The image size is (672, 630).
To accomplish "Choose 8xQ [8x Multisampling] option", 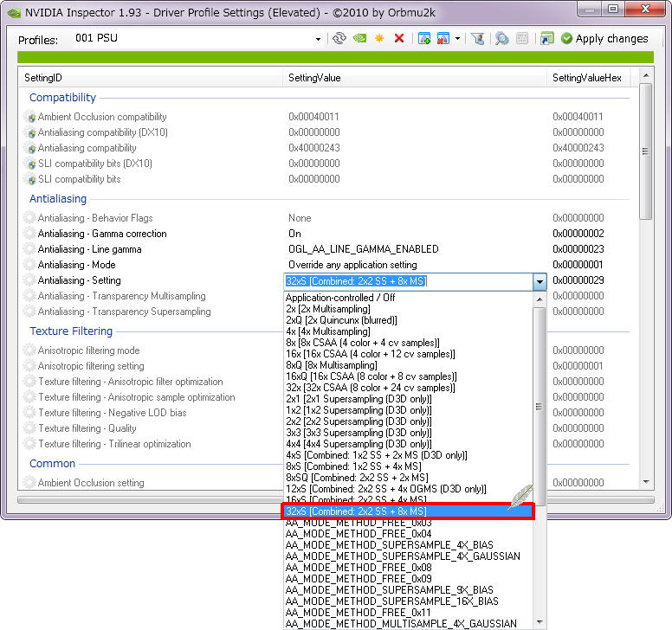I will [x=409, y=365].
